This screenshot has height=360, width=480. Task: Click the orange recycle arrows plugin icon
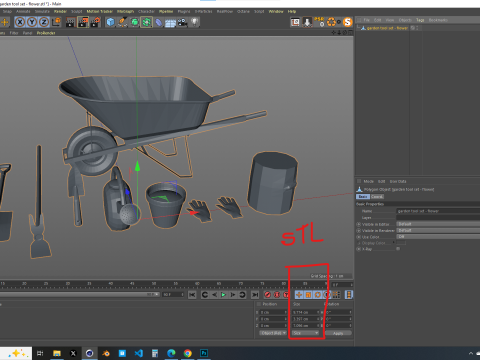click(331, 22)
